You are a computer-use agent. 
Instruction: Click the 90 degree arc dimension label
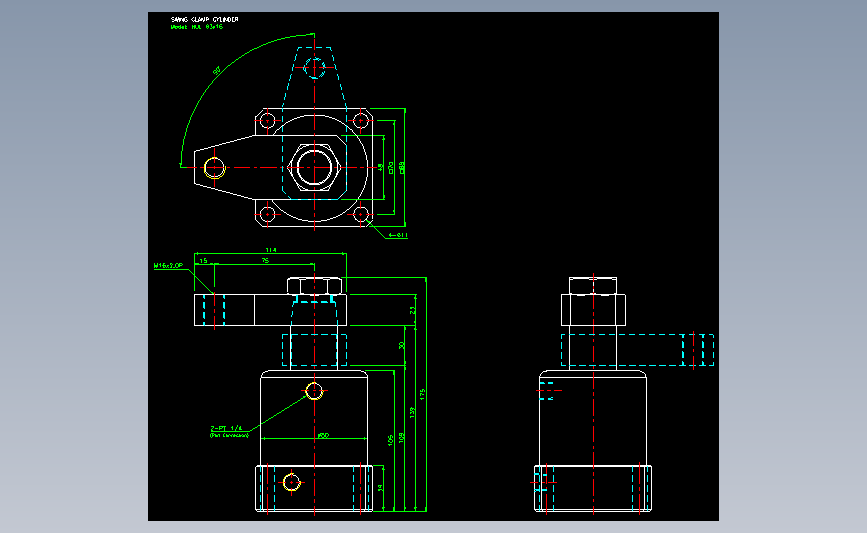tap(217, 71)
